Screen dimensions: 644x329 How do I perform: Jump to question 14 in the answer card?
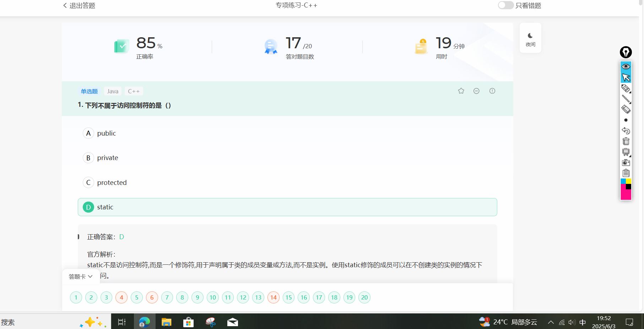pos(273,297)
